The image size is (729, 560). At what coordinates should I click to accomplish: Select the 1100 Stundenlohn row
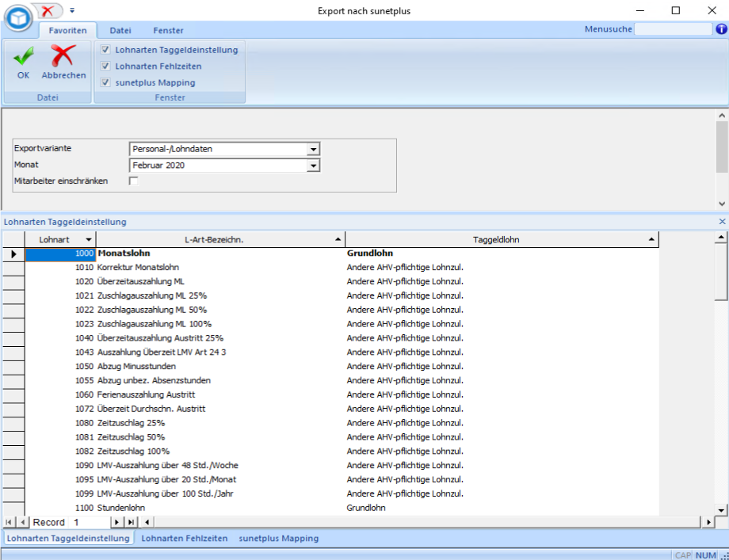[x=238, y=508]
